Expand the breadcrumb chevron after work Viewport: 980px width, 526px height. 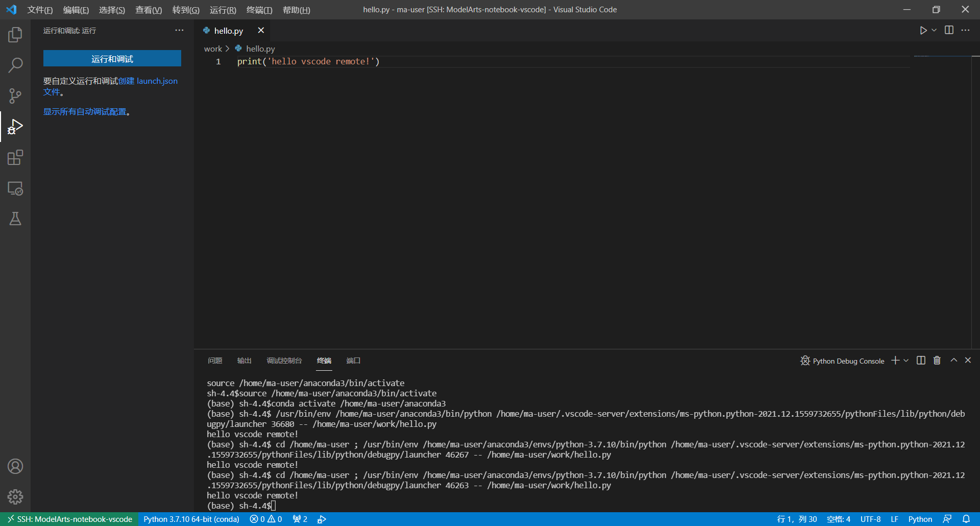pos(228,49)
